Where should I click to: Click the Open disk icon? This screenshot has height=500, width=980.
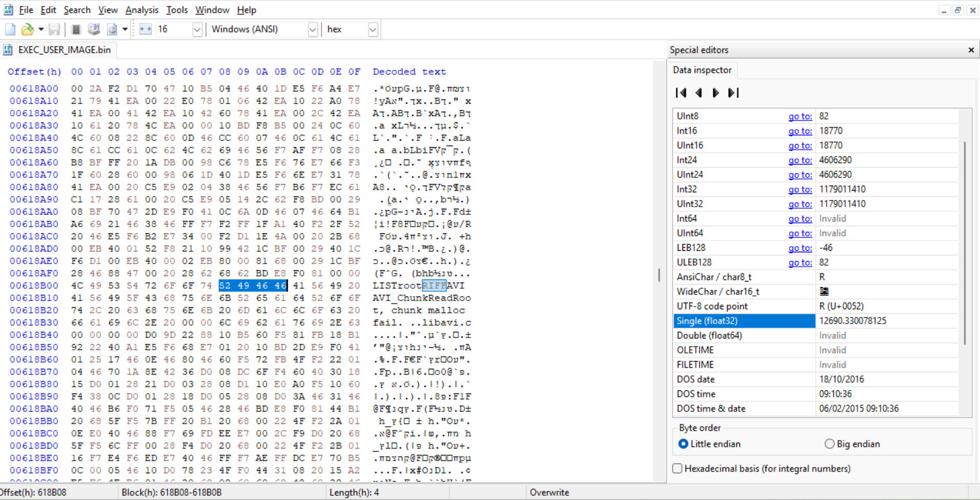click(93, 29)
